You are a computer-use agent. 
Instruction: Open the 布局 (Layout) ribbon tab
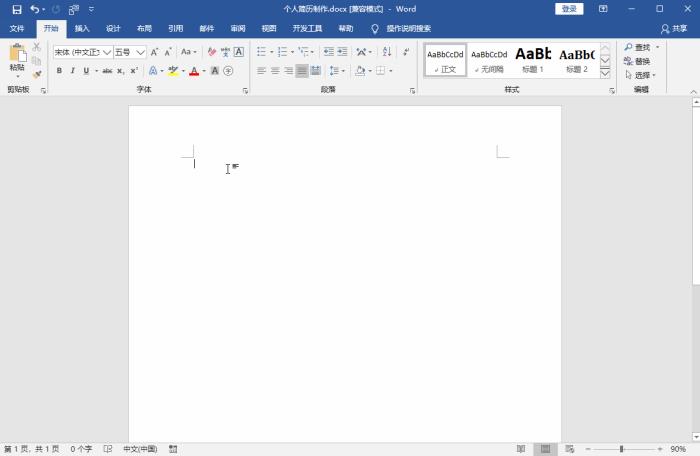(144, 29)
